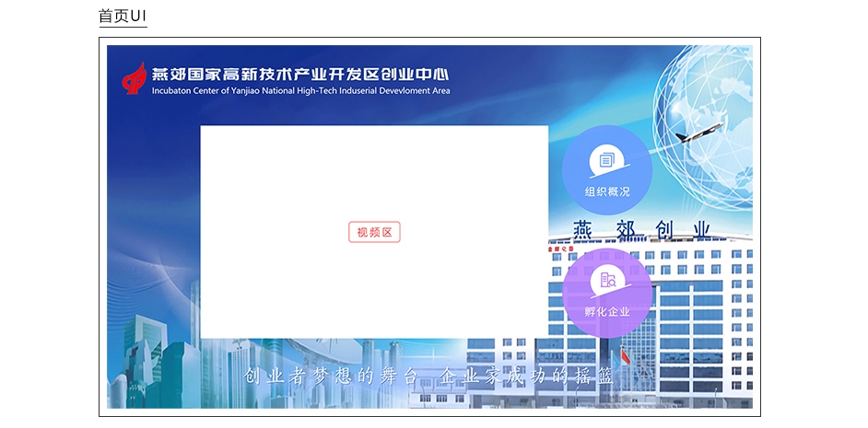
Task: Click the slogan text 创业者梦想的舞台
Action: 331,376
